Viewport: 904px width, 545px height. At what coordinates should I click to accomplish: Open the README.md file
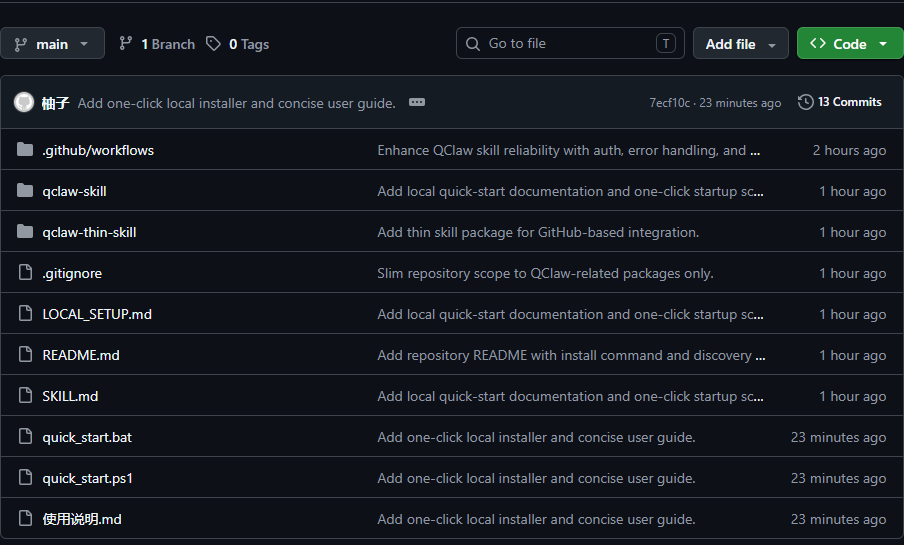coord(81,355)
